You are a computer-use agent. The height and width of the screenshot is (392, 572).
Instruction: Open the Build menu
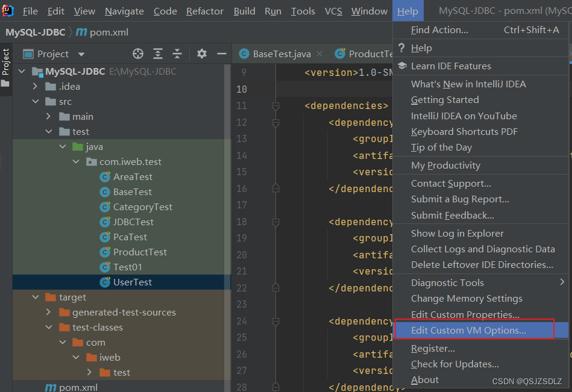tap(244, 11)
